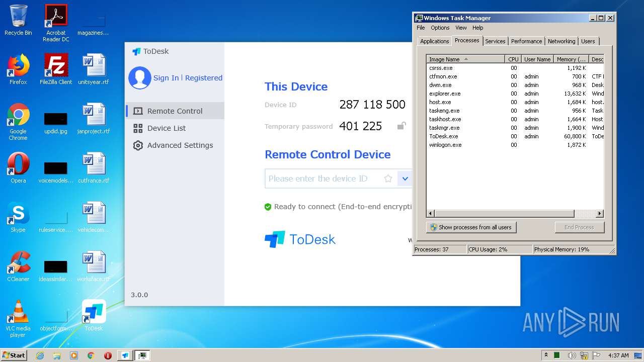This screenshot has height=362, width=644.
Task: Select explorer.exe process row
Action: [x=515, y=94]
